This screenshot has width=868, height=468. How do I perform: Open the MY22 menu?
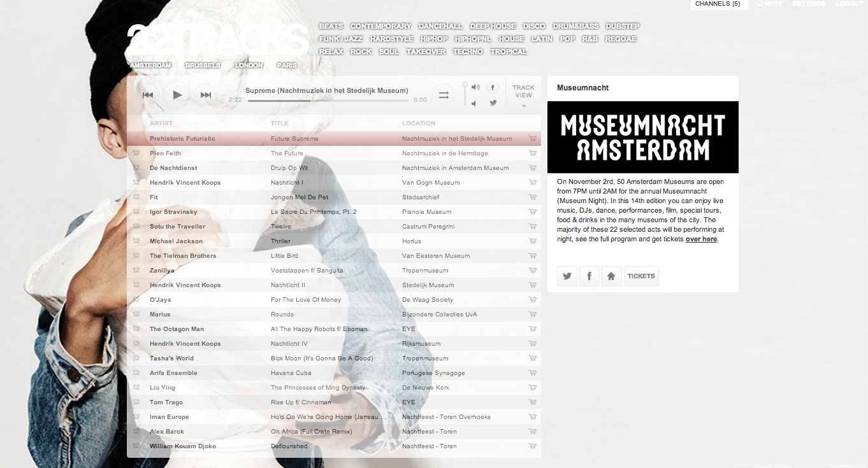click(x=769, y=4)
